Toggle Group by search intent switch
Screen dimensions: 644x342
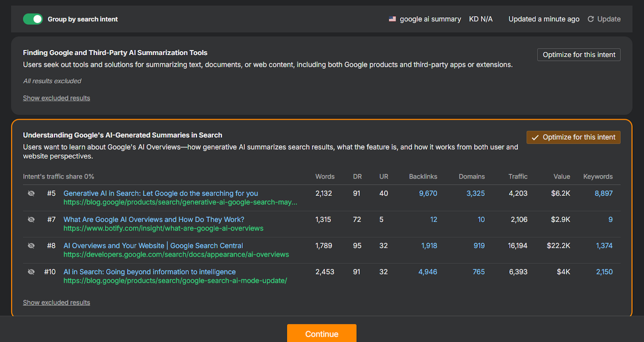point(33,19)
